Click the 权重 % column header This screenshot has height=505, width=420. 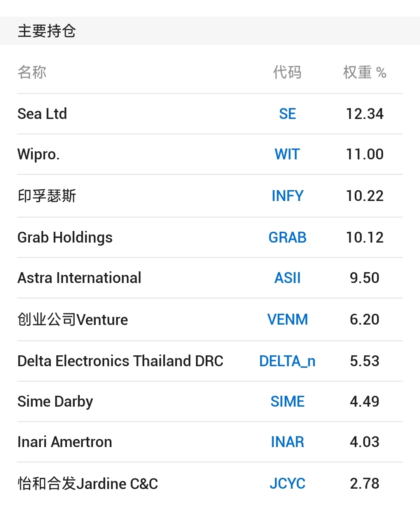click(x=364, y=72)
